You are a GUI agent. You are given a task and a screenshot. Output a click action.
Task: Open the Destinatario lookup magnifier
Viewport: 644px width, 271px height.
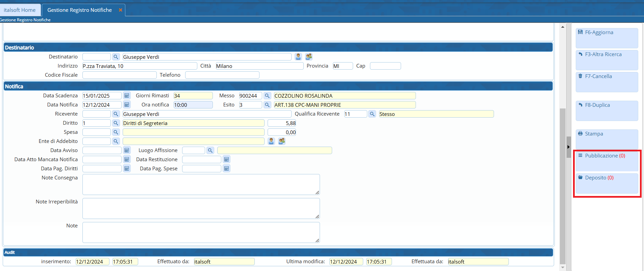tap(116, 57)
